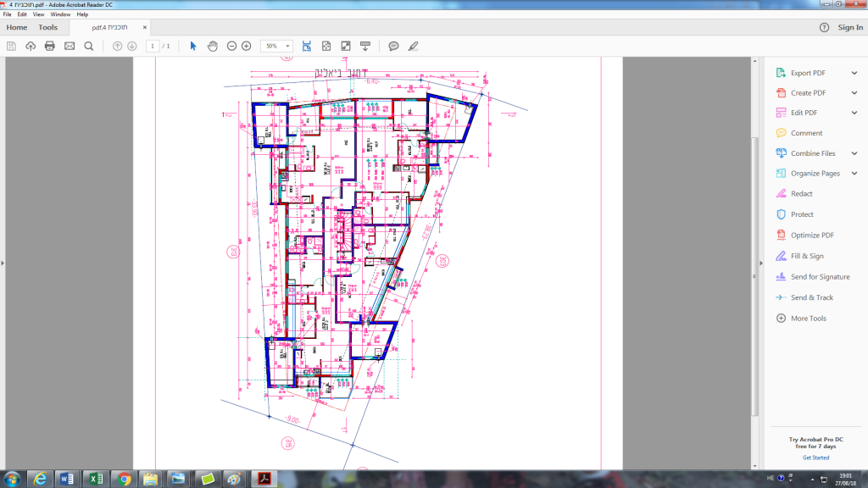Click the Get Started link
This screenshot has height=488, width=868.
click(x=815, y=457)
